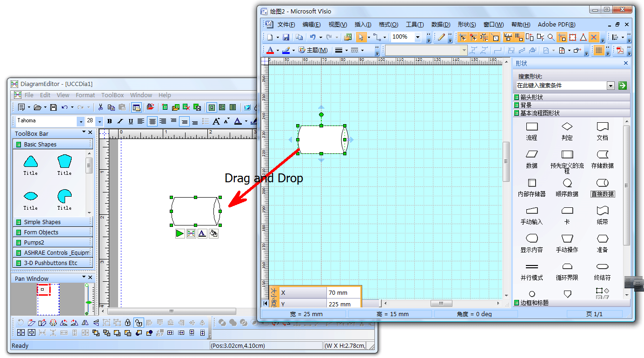Expand Form Objects category in ToolBox Bar
Image resolution: width=644 pixels, height=358 pixels.
(x=53, y=232)
